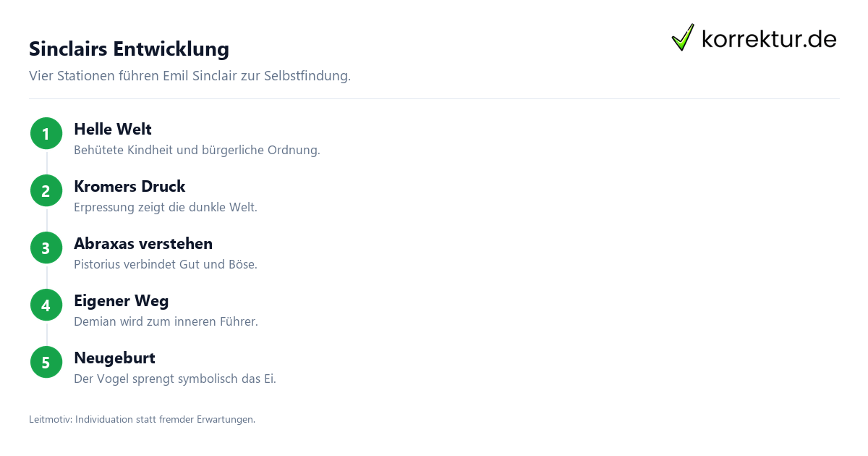The image size is (868, 456).
Task: Click the green step 1 circle
Action: [x=46, y=134]
